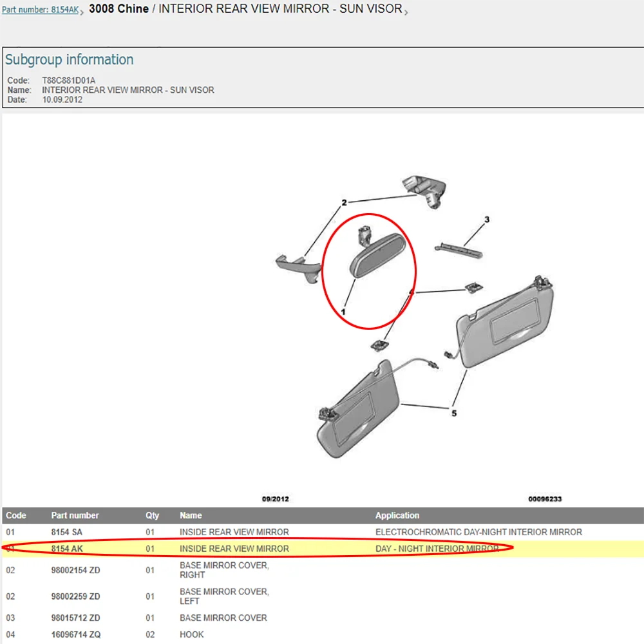Select the 'Subgroup information' heading
644x644 pixels.
(69, 59)
